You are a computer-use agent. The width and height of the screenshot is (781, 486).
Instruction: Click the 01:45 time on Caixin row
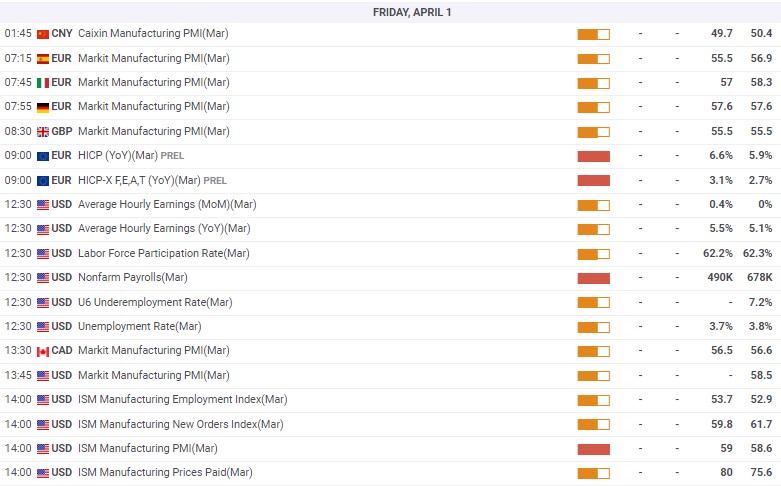click(18, 33)
